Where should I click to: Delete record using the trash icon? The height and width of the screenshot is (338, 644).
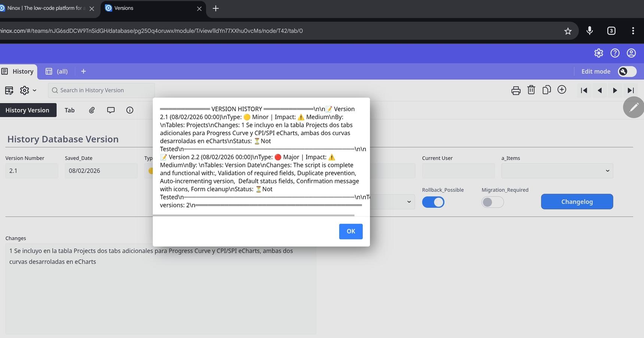[531, 90]
